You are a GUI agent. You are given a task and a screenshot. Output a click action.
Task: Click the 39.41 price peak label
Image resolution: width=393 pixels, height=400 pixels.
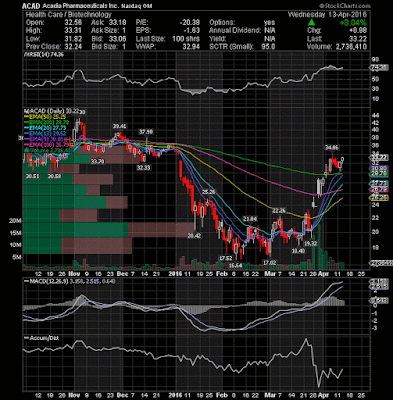(119, 126)
